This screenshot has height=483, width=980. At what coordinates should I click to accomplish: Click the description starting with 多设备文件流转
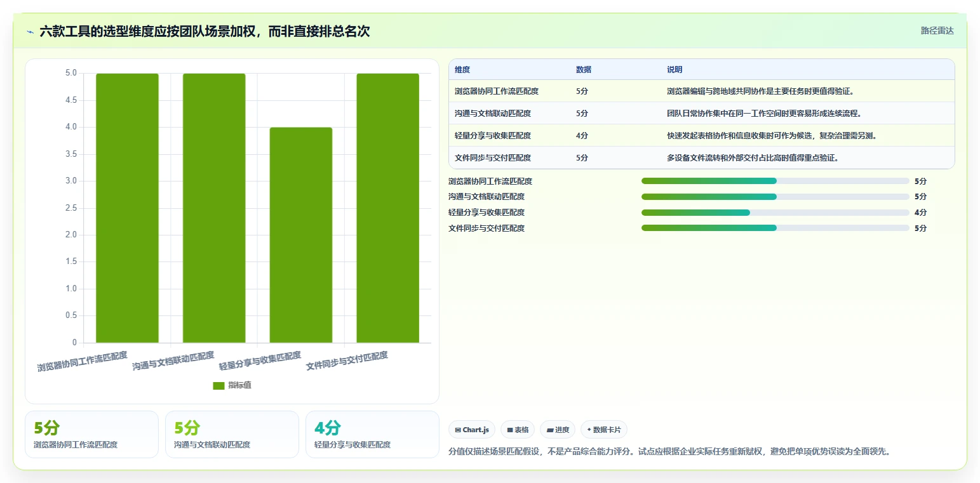(x=753, y=157)
